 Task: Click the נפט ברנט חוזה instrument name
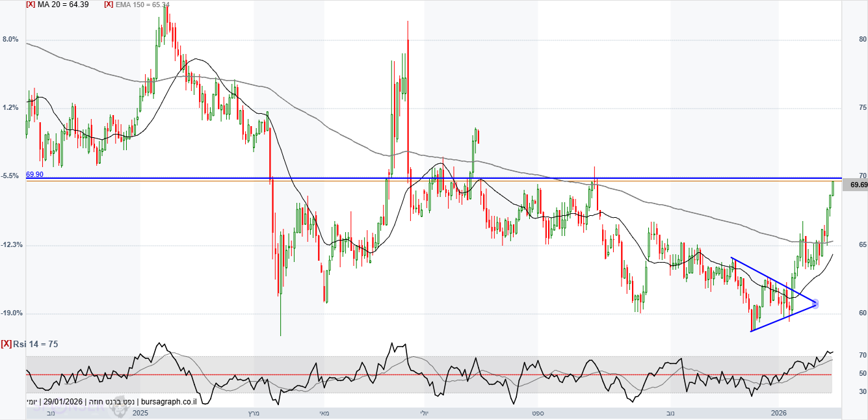111,402
